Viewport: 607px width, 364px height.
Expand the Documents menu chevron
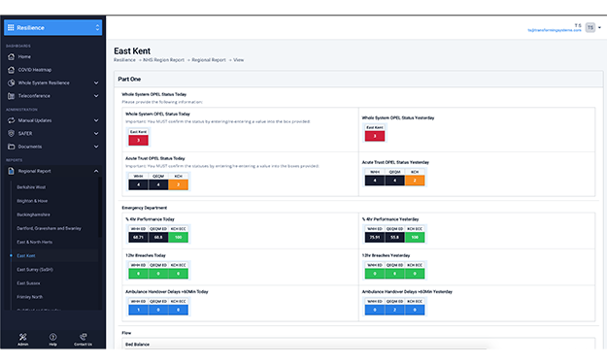click(x=96, y=147)
